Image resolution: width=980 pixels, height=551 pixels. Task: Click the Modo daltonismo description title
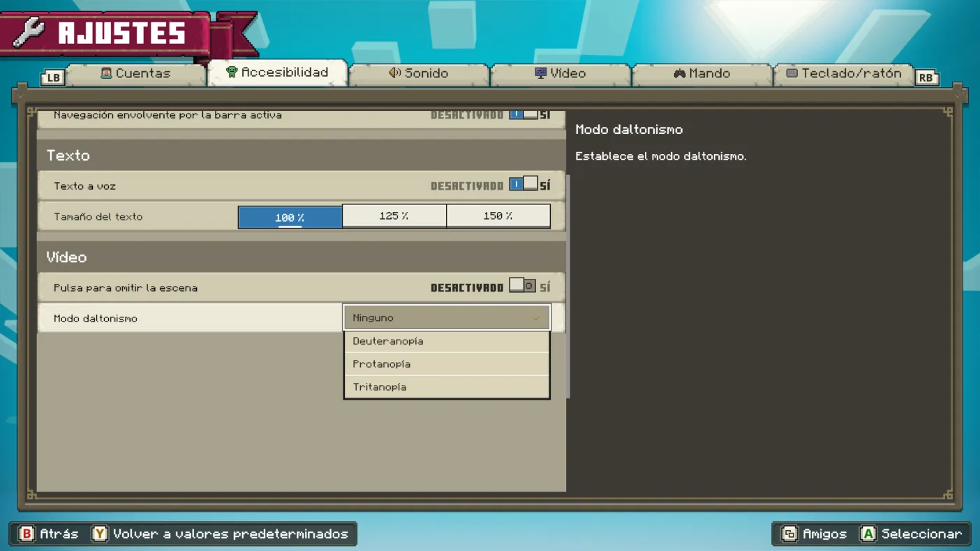pyautogui.click(x=629, y=129)
